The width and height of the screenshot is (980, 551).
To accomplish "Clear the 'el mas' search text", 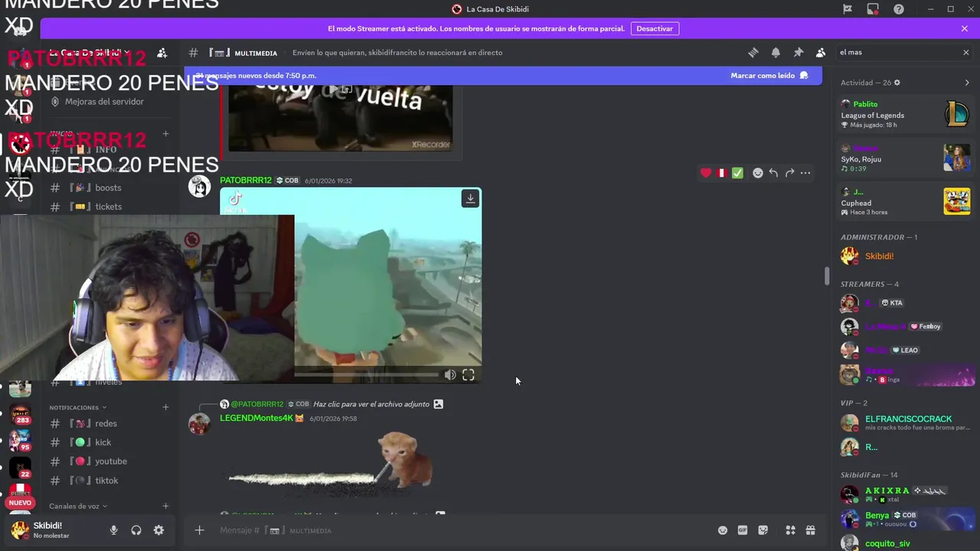I will click(x=965, y=53).
